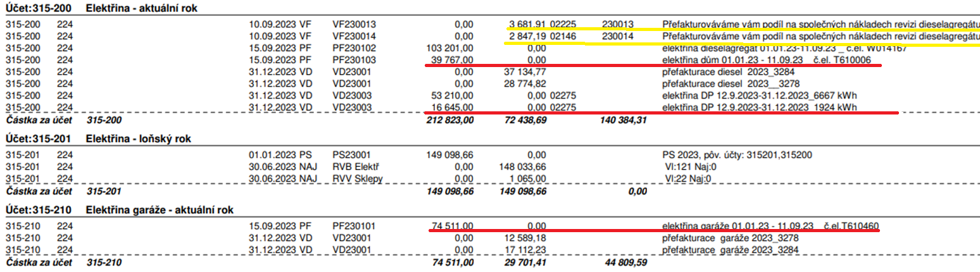Select the balance value 44 809,59

pos(619,262)
